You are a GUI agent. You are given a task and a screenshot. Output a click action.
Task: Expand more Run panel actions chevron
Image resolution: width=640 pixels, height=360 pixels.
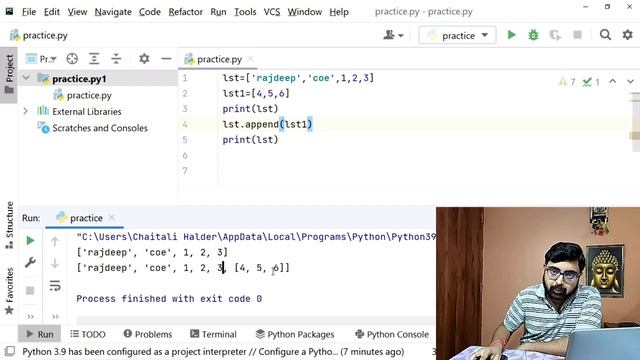point(31,316)
